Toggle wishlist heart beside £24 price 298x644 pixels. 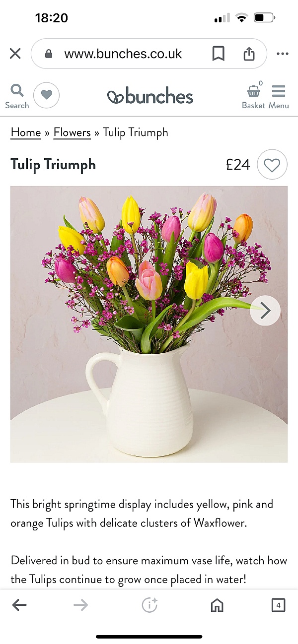point(272,165)
